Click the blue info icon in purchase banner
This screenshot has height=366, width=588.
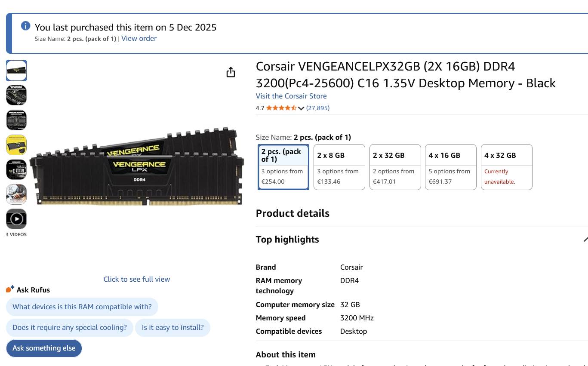tap(26, 26)
